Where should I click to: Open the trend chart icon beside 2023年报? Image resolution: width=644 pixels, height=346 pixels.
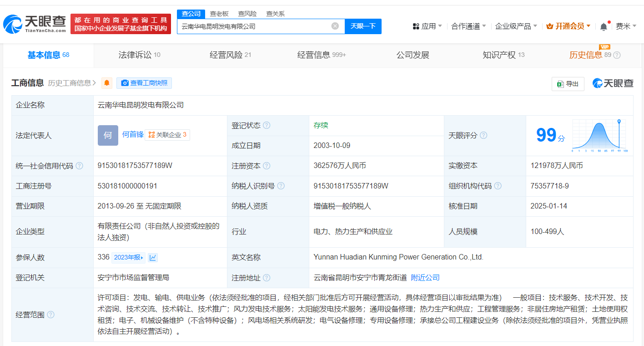tap(153, 258)
